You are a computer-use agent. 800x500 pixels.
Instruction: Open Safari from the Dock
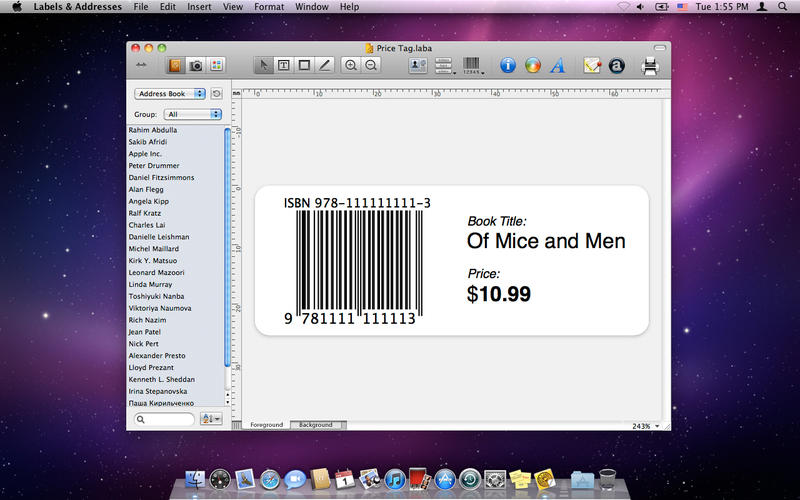click(x=270, y=480)
